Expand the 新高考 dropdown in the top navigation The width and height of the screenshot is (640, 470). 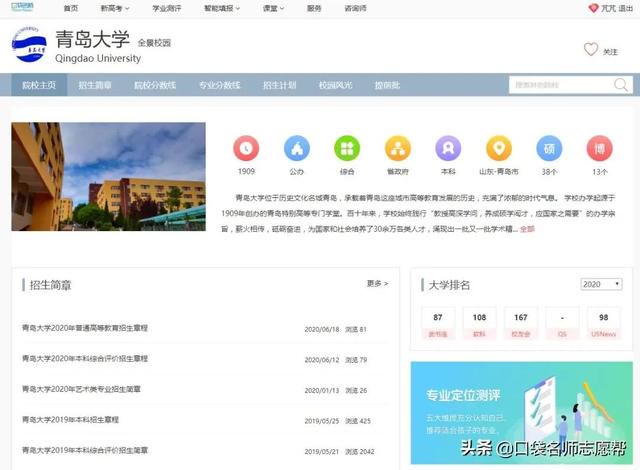[x=115, y=8]
